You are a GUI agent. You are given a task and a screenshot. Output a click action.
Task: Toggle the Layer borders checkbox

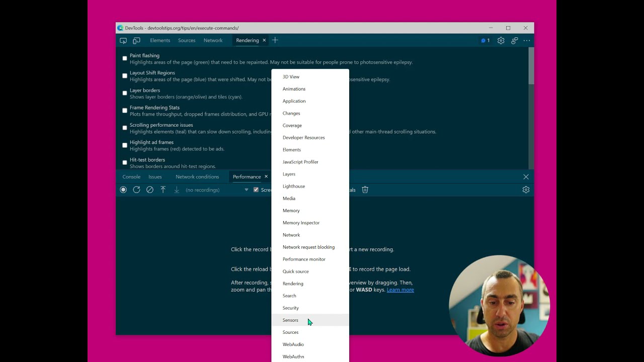click(x=125, y=93)
